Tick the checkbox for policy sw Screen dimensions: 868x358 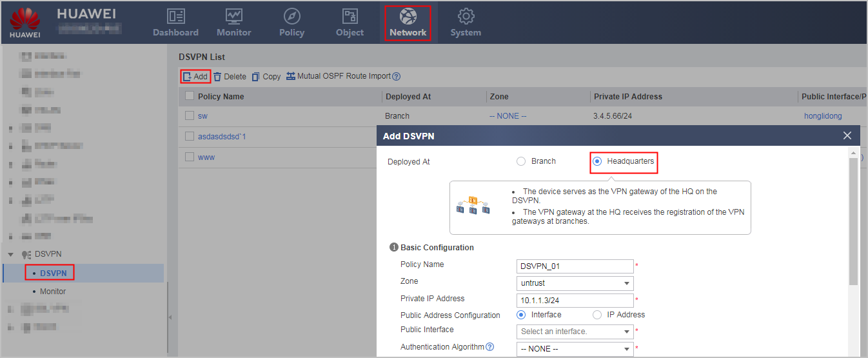point(190,116)
